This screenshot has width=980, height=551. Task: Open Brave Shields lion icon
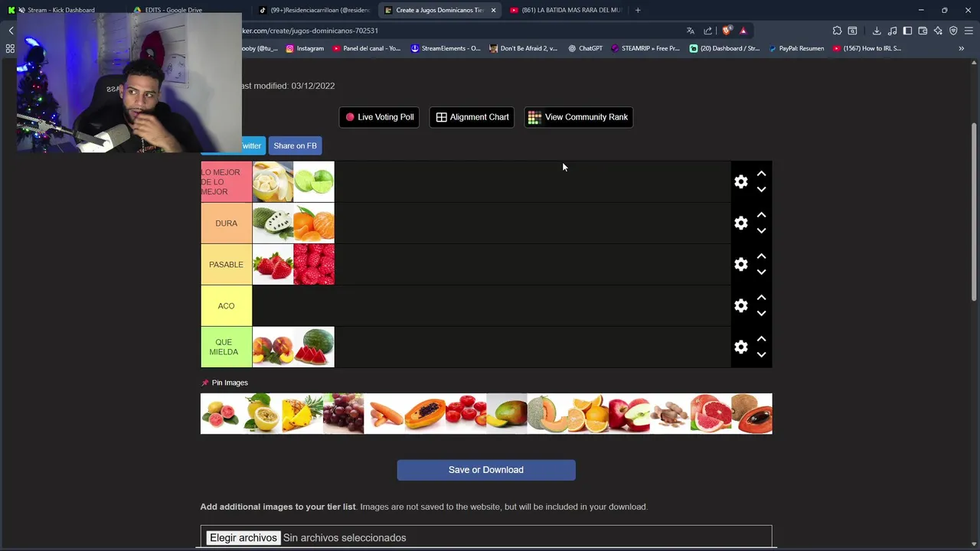pos(727,31)
